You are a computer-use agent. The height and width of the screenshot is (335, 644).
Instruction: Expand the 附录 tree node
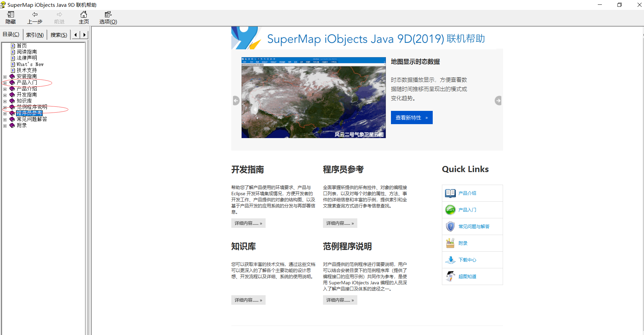pos(5,126)
